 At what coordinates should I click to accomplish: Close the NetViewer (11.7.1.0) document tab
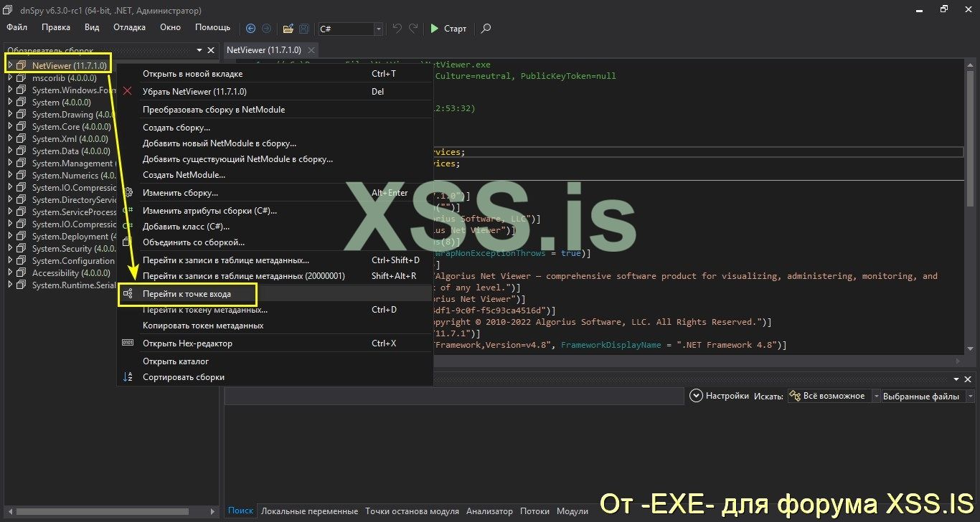[311, 50]
